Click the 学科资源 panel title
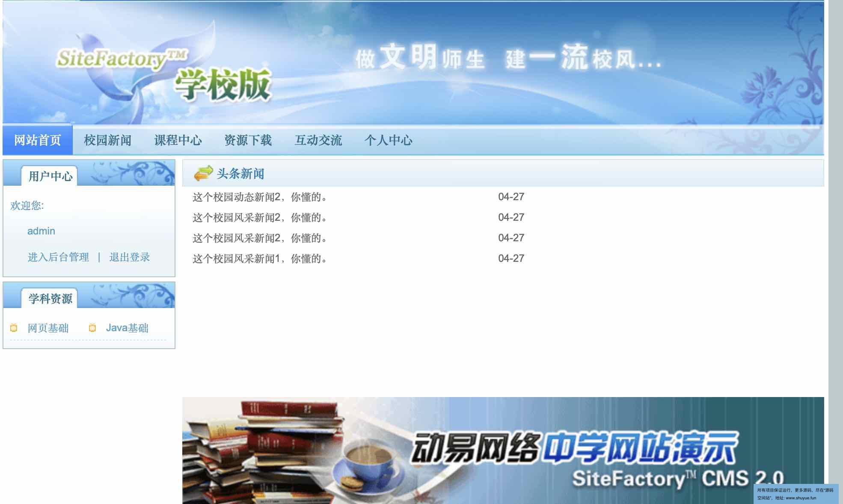The height and width of the screenshot is (504, 843). pos(50,298)
